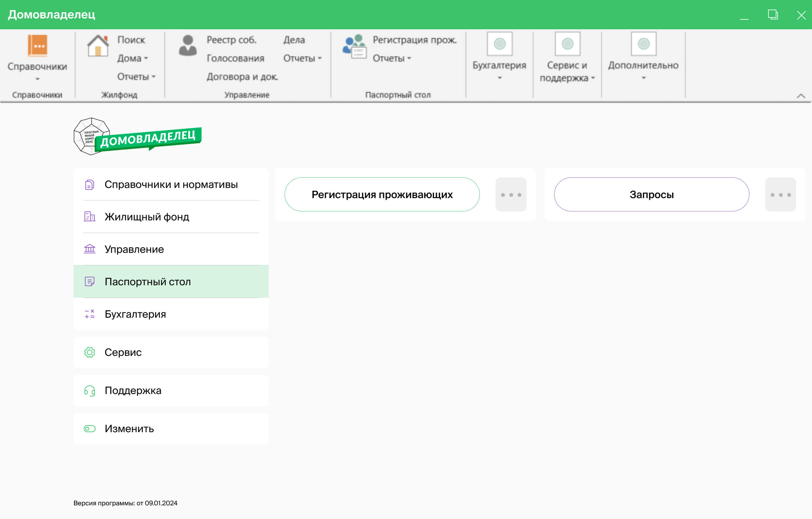The height and width of the screenshot is (519, 812).
Task: Expand Отчеты dropdown in Паспортный стол group
Action: pos(391,58)
